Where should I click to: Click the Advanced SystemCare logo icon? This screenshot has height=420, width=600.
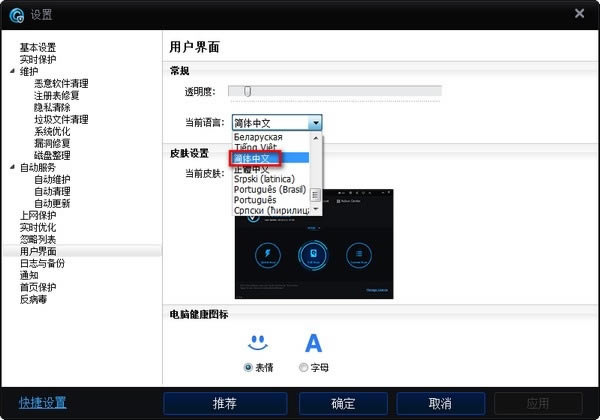(16, 15)
